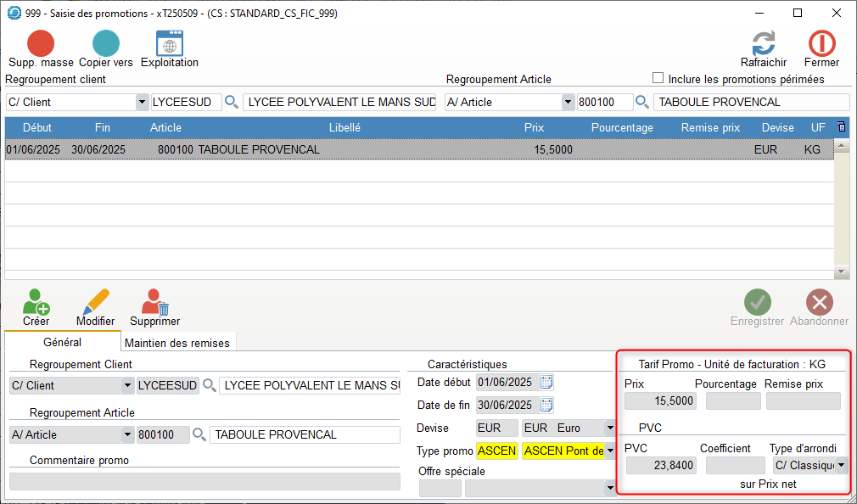Enable Inclure les promotions périmées checkbox
This screenshot has height=504, width=857.
[658, 78]
